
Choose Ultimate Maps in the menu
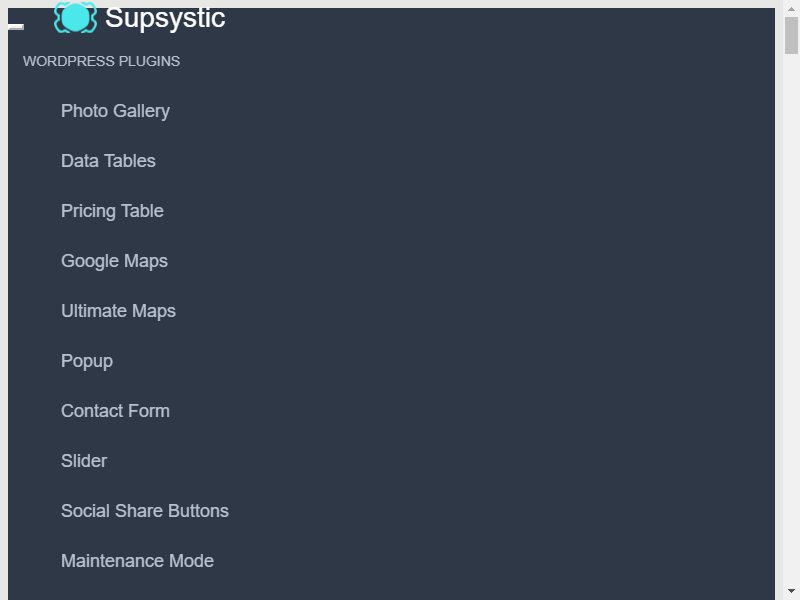coord(118,311)
